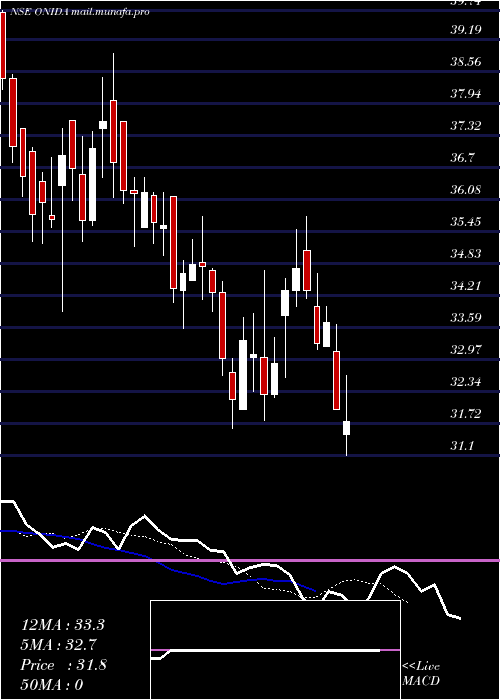Click the Price : 31.8 reading
The width and height of the screenshot is (500, 700).
click(63, 665)
